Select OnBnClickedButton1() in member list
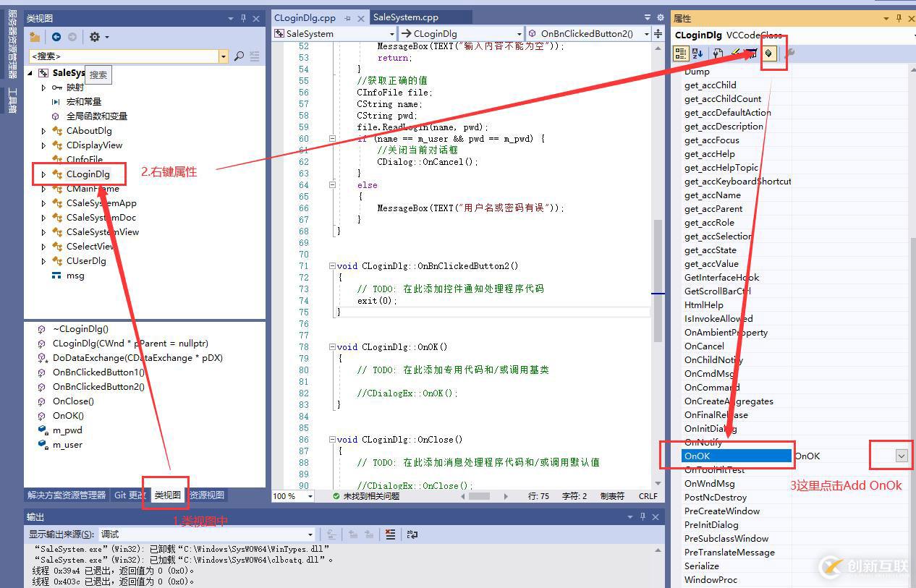 click(x=98, y=372)
